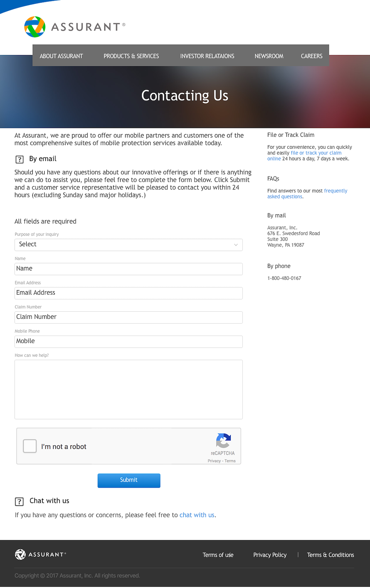Open Terms & Conditions in footer

click(331, 555)
